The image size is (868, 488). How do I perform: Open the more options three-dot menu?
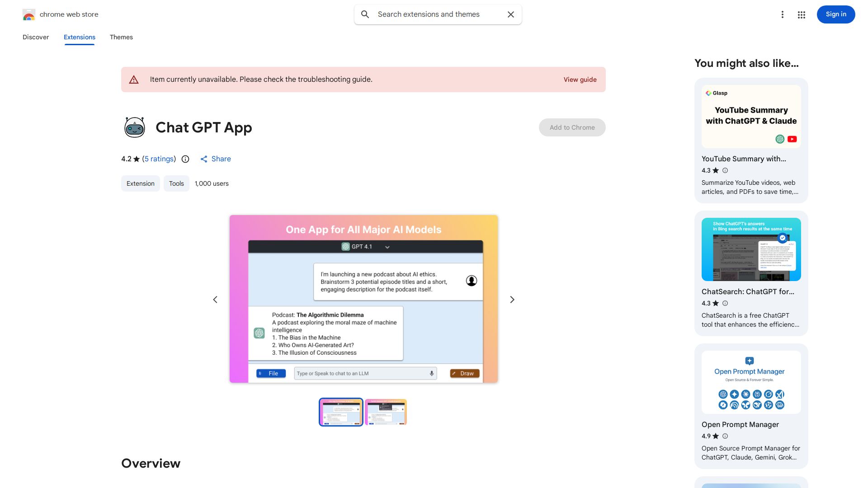(x=783, y=14)
